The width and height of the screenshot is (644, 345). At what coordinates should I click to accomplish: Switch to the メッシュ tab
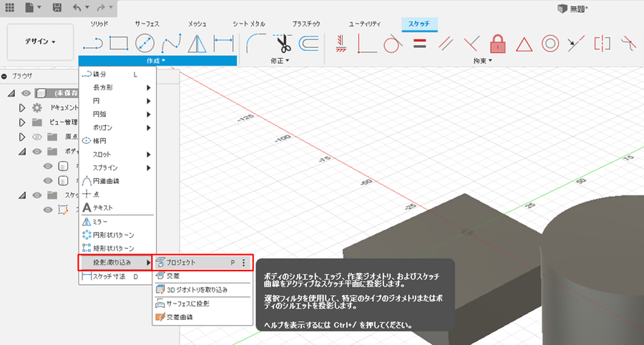[197, 24]
